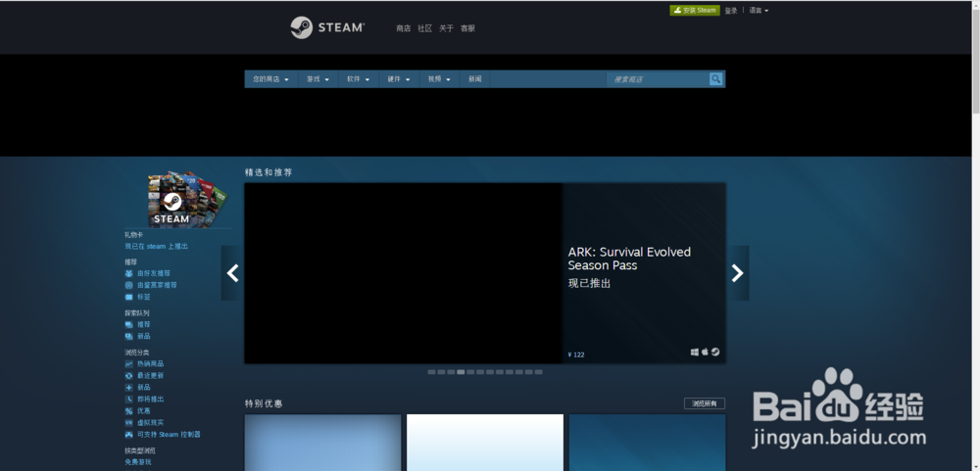Open the first 特别优惠 offer card
The width and height of the screenshot is (980, 471).
pos(322,443)
